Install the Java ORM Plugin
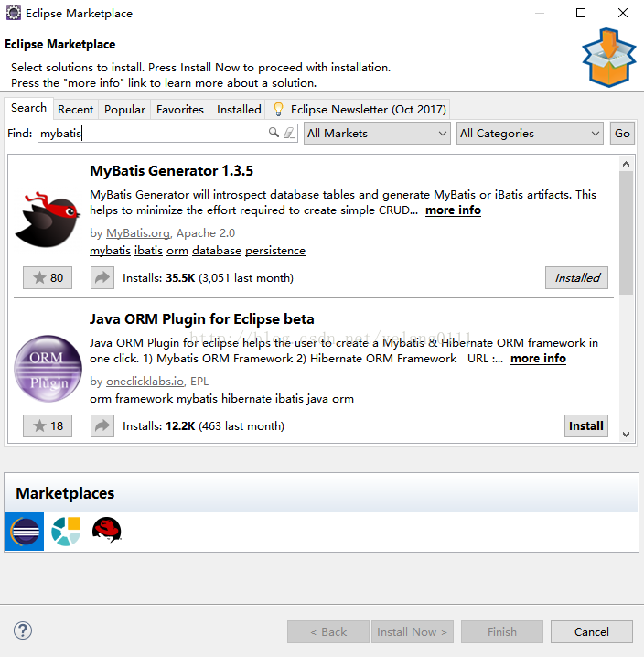The width and height of the screenshot is (644, 657). (x=586, y=426)
